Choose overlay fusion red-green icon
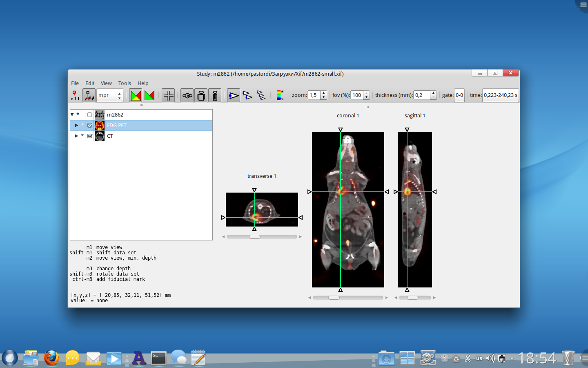588x368 pixels. pos(149,95)
